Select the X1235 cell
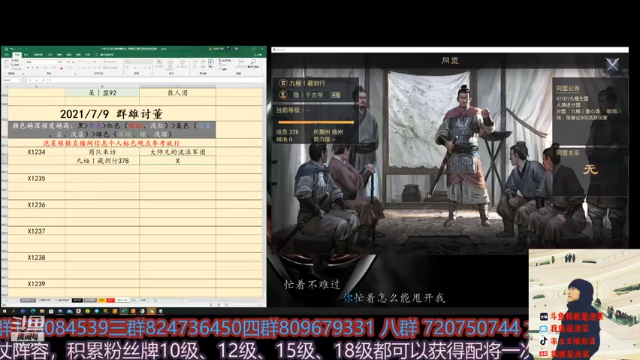The image size is (640, 360). (x=36, y=178)
